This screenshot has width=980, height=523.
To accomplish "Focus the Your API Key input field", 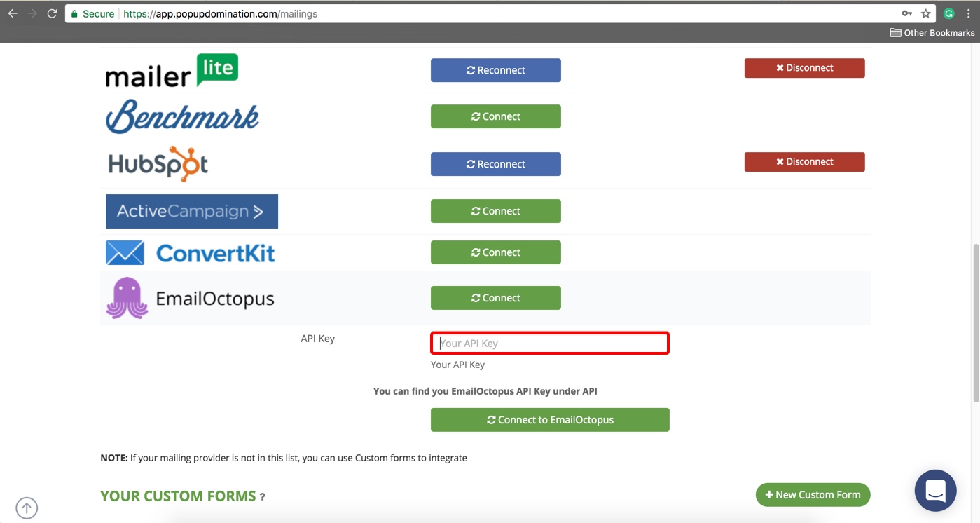I will pyautogui.click(x=550, y=343).
